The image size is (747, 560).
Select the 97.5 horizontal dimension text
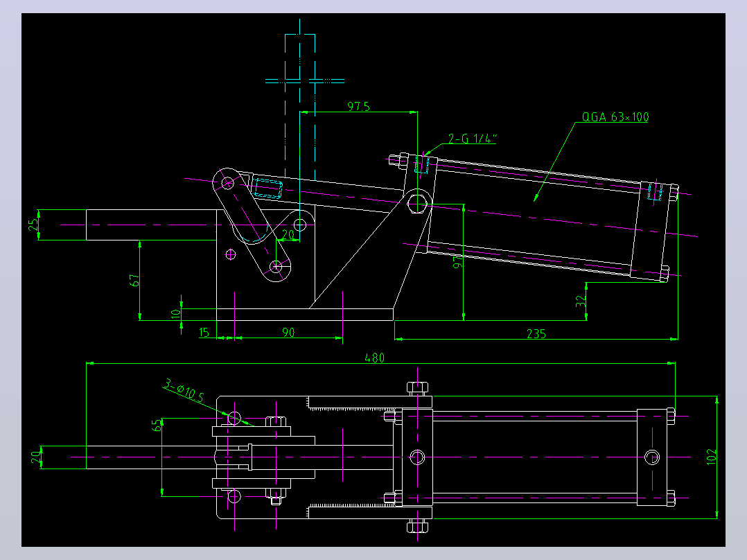click(x=358, y=106)
